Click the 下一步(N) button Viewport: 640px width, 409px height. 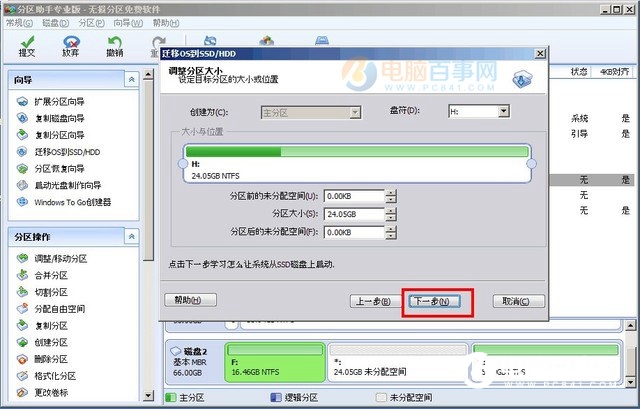click(434, 301)
